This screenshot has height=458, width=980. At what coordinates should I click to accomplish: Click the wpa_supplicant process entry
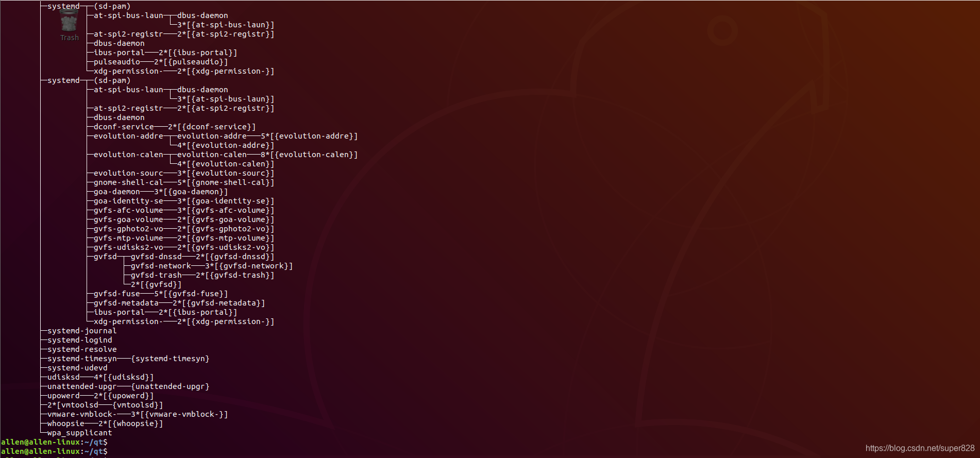(x=80, y=433)
